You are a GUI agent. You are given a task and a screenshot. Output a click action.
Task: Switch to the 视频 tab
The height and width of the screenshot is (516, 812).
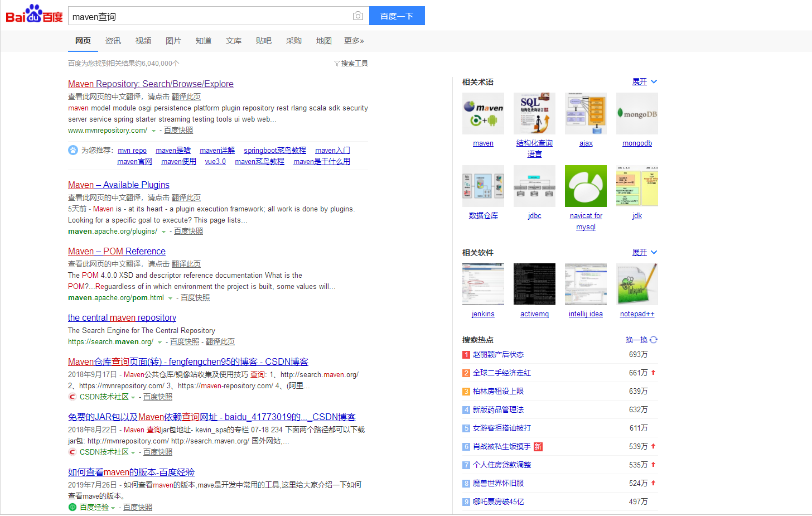143,41
